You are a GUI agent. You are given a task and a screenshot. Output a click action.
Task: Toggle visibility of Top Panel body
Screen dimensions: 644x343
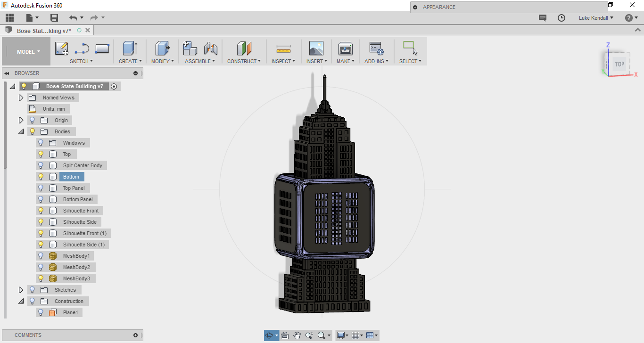pyautogui.click(x=41, y=188)
